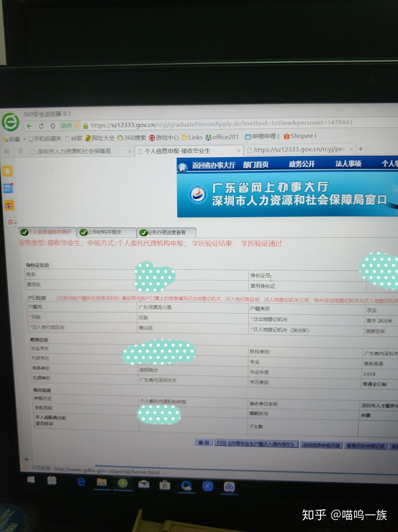This screenshot has width=398, height=532.
Task: Close the 个人信息申报-接收毕业生 tab
Action: coord(239,151)
